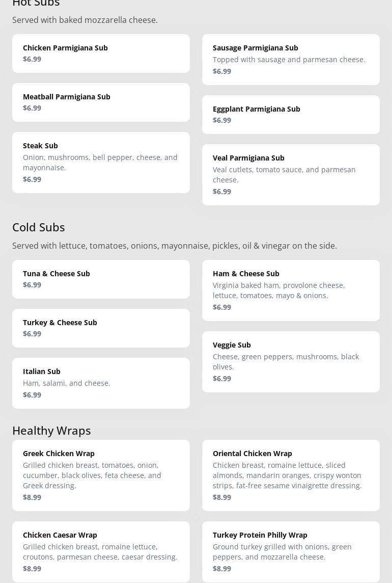
Task: Add the Tuna & Cheese Sub
Action: [x=101, y=279]
